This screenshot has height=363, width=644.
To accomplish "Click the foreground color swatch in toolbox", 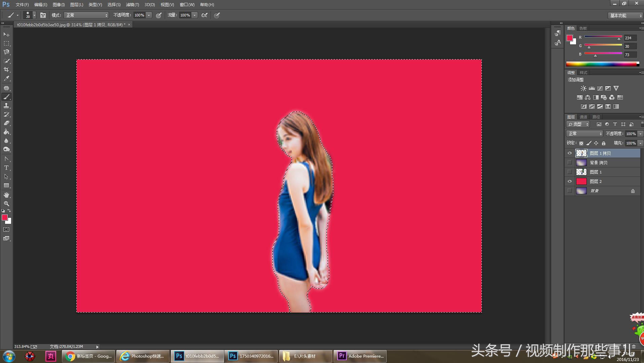I will pos(5,217).
